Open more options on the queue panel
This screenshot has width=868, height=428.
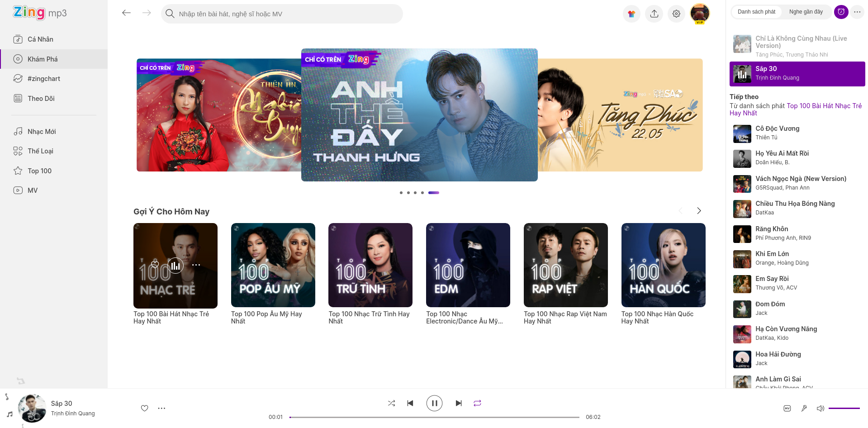[x=857, y=12]
